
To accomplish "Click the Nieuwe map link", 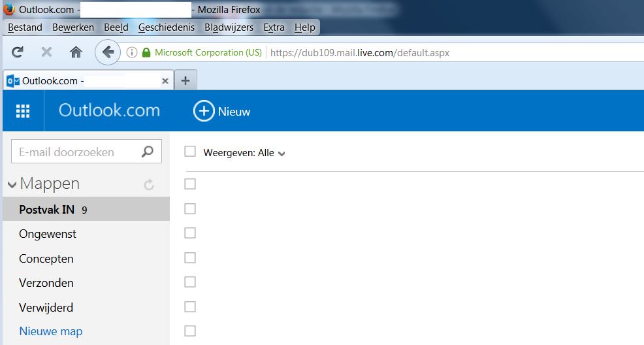I will (51, 331).
